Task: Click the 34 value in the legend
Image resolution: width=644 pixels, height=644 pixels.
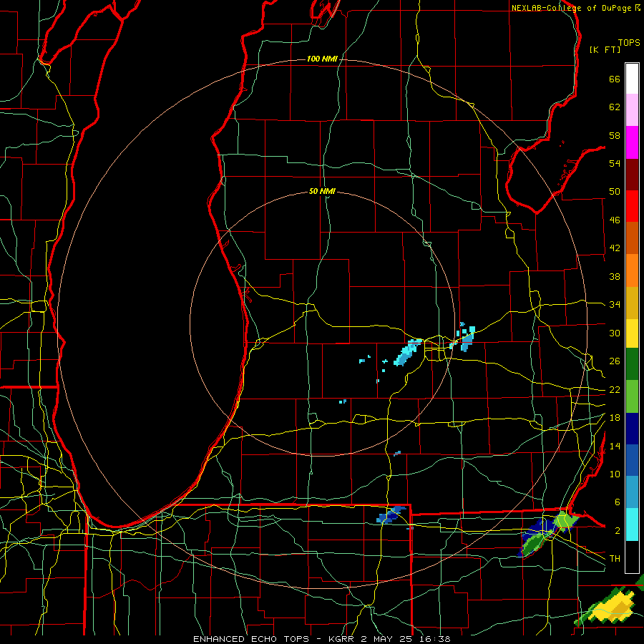Action: pyautogui.click(x=615, y=305)
